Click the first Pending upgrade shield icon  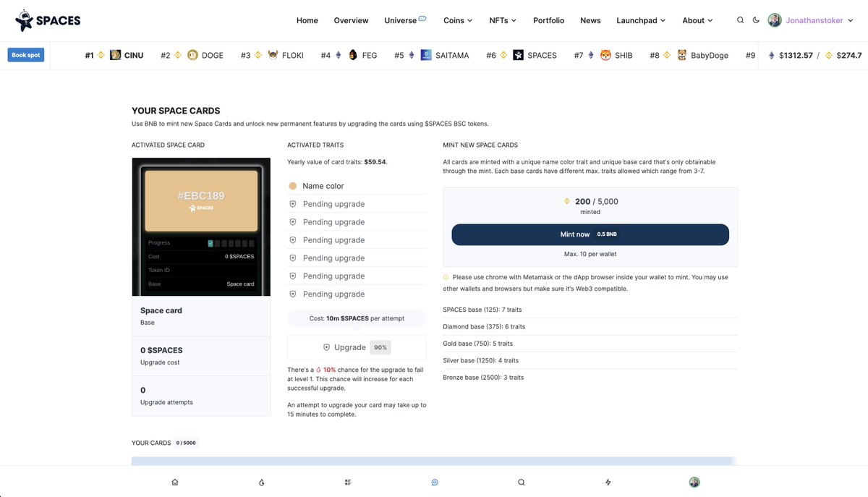(x=293, y=204)
